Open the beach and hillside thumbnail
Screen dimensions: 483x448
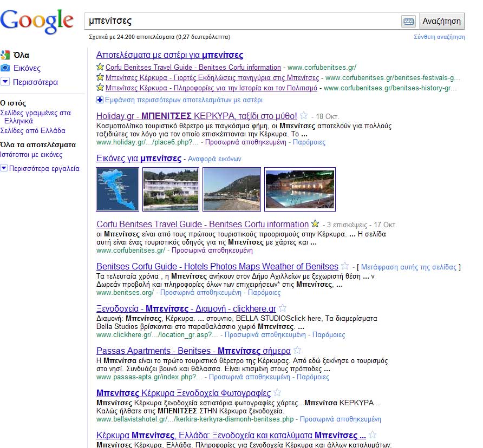tap(232, 189)
